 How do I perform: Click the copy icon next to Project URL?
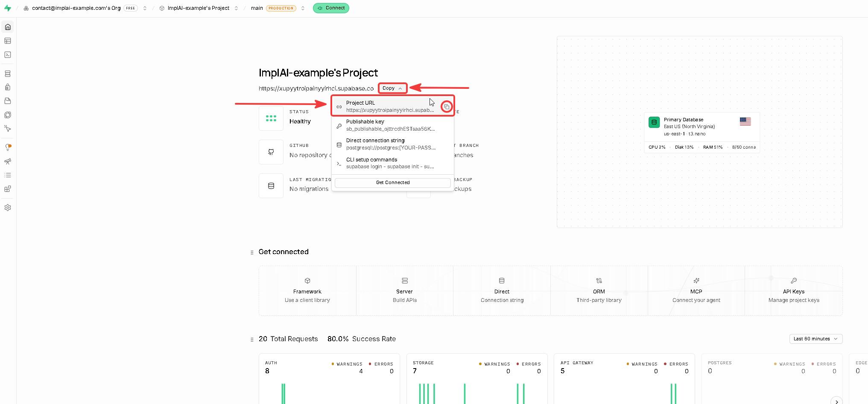click(x=447, y=107)
